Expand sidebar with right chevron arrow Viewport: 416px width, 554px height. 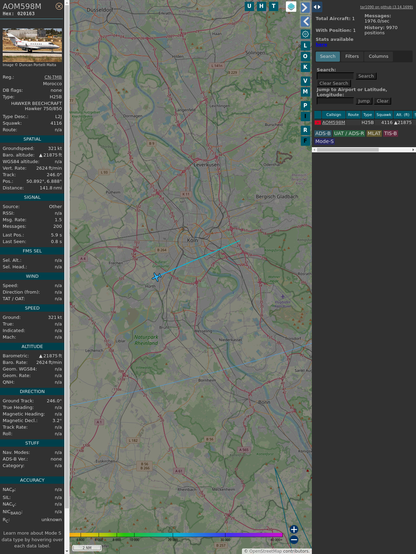305,7
